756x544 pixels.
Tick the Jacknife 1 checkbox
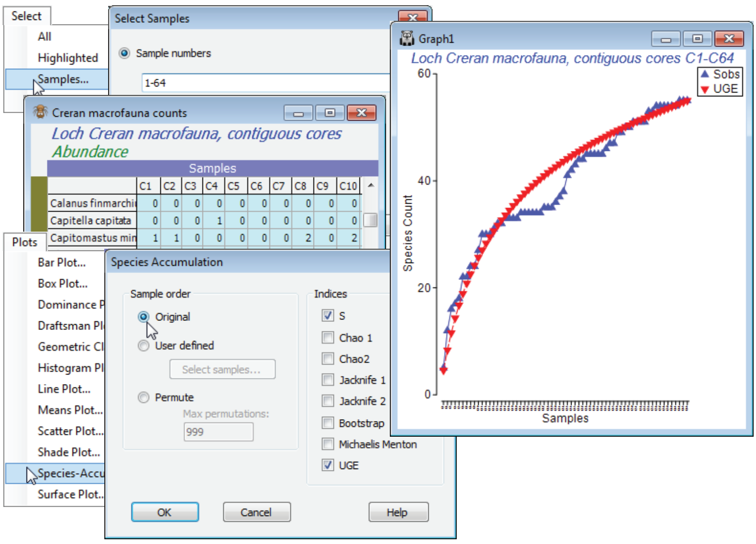tap(328, 380)
